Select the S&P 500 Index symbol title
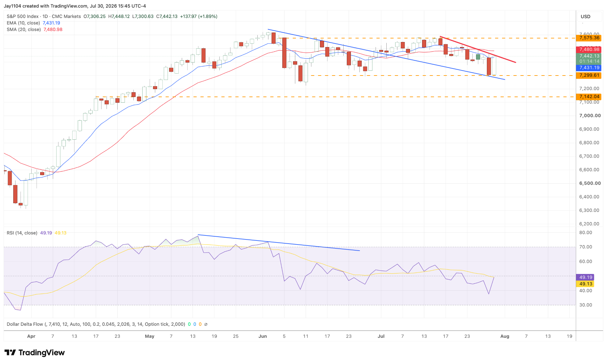 tap(23, 16)
